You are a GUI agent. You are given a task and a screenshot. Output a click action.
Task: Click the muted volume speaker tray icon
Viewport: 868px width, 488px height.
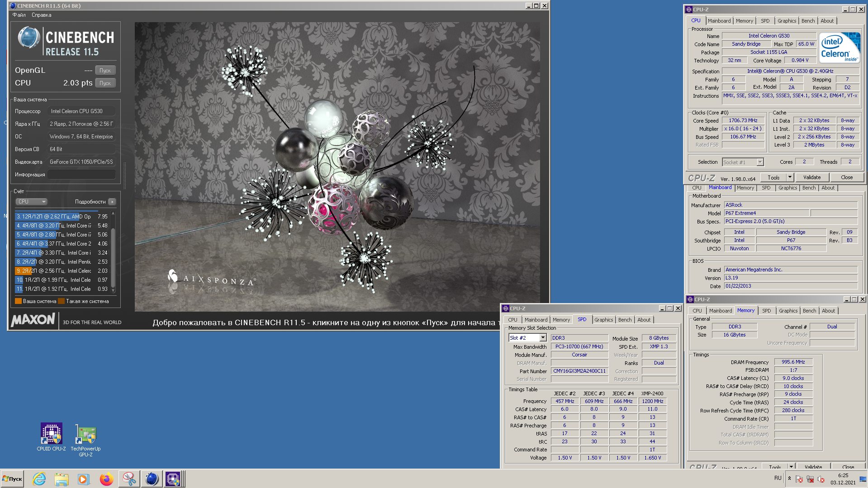coord(821,479)
